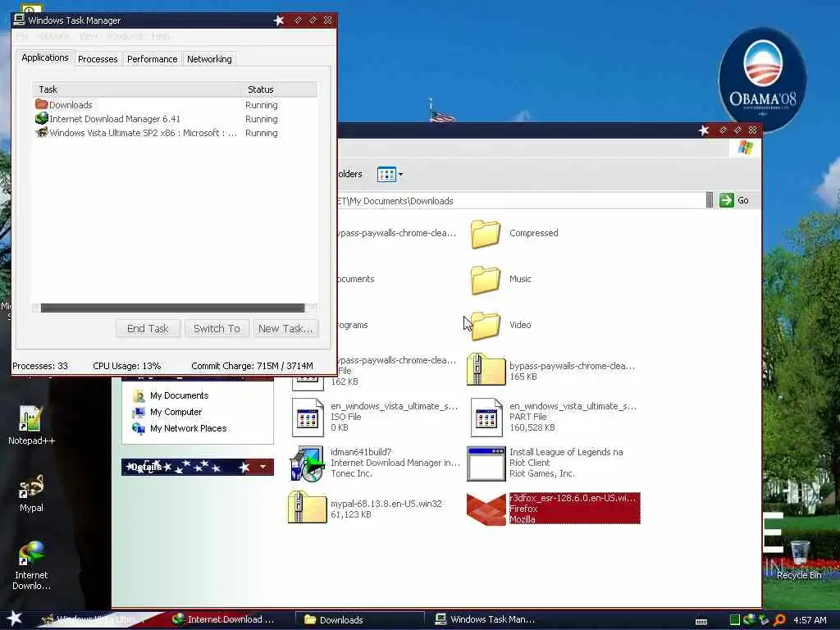Open the Compressed folder icon
This screenshot has width=840, height=630.
pos(486,234)
